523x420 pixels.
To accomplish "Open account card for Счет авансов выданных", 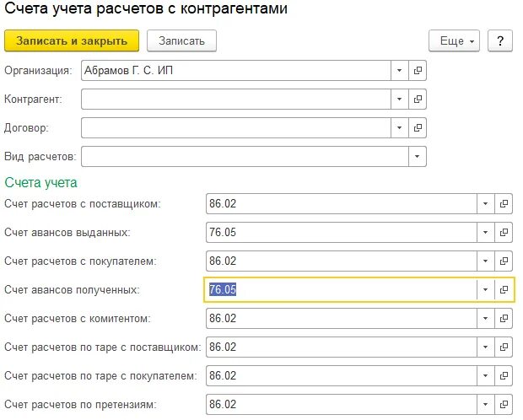I will point(504,232).
